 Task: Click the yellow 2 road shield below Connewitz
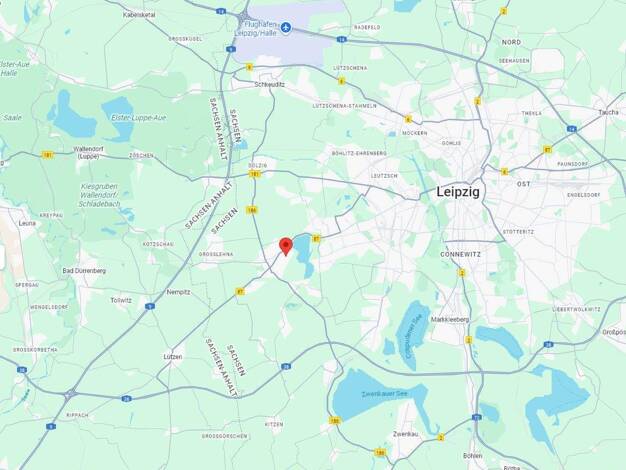click(x=462, y=273)
